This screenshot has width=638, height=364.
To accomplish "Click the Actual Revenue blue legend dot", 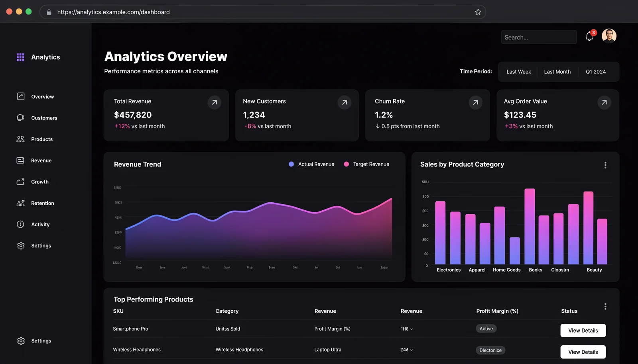I will click(291, 164).
